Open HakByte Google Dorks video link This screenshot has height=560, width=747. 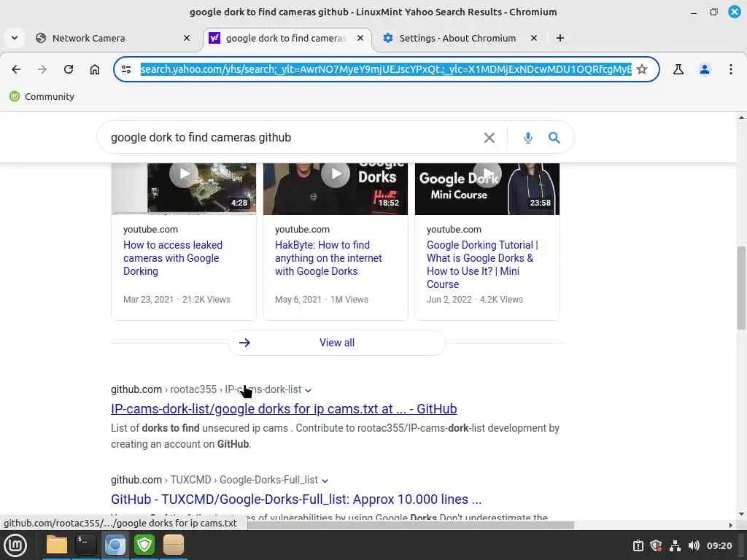click(328, 258)
